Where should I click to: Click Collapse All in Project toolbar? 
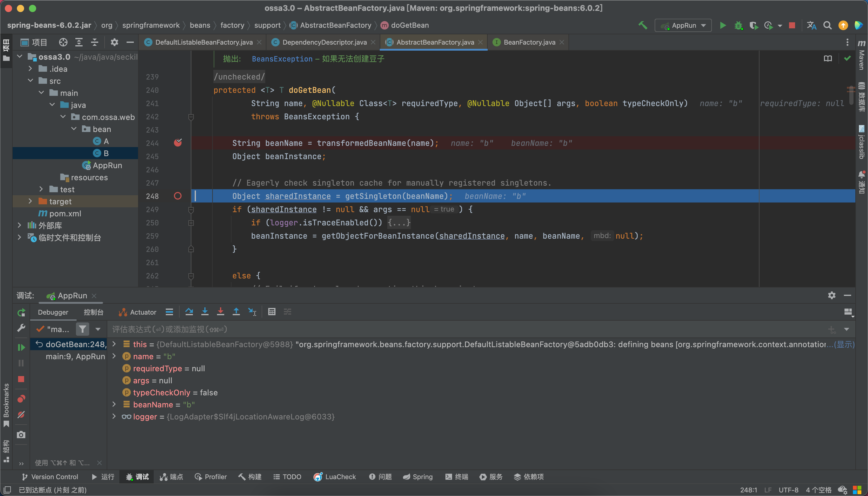[x=95, y=42]
